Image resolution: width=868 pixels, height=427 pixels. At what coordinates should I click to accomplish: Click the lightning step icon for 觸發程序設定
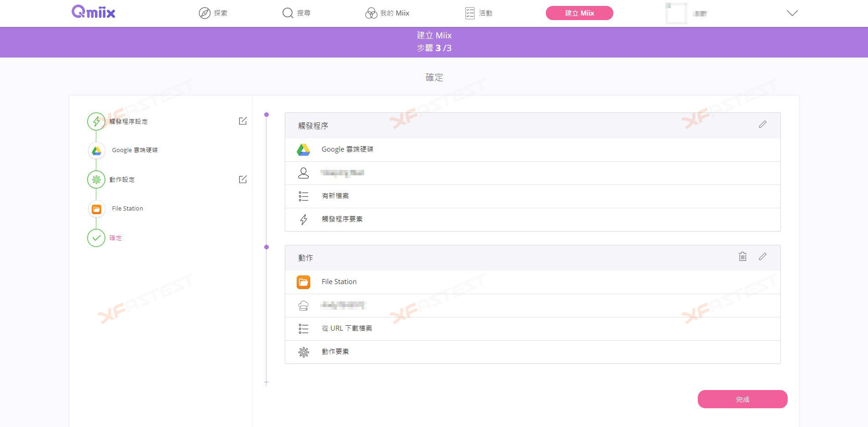[x=96, y=121]
